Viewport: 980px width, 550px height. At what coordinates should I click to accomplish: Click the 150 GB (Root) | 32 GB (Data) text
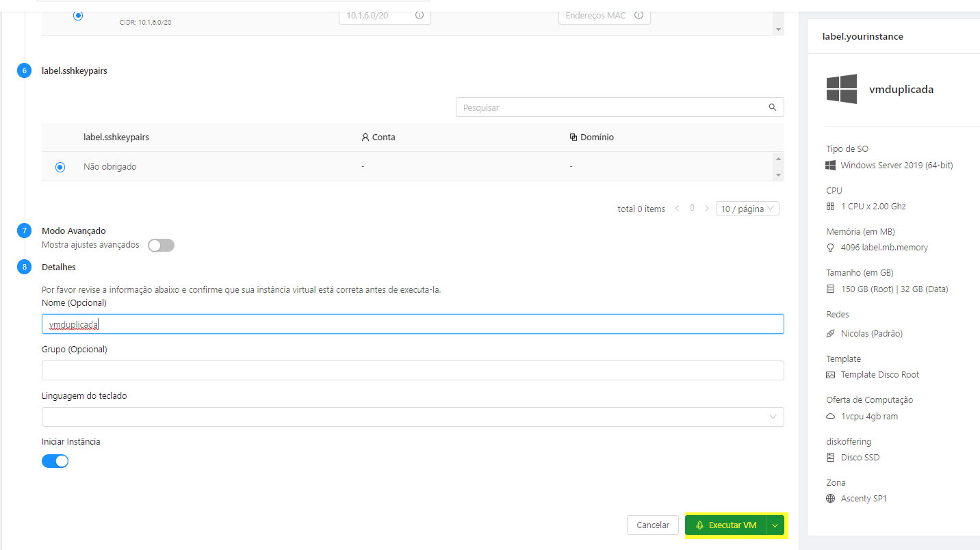(894, 289)
